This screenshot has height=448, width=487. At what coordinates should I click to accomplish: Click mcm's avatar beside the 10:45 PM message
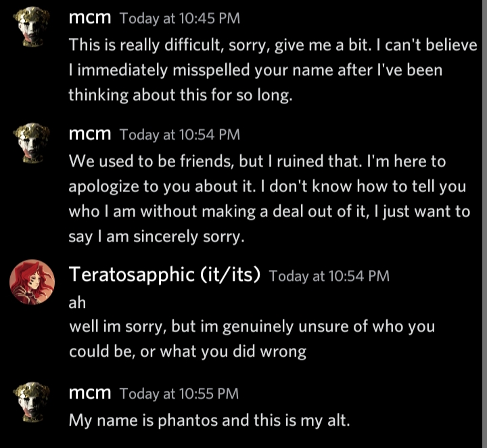31,28
